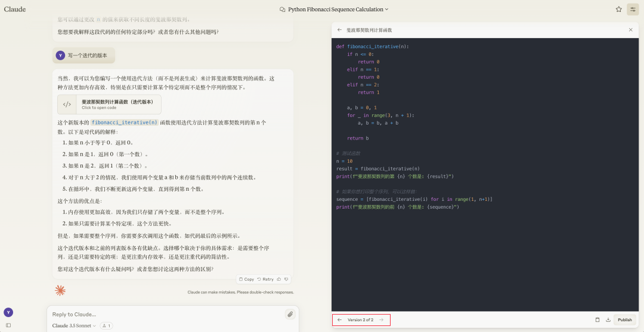Retry the assistant response

pyautogui.click(x=265, y=279)
